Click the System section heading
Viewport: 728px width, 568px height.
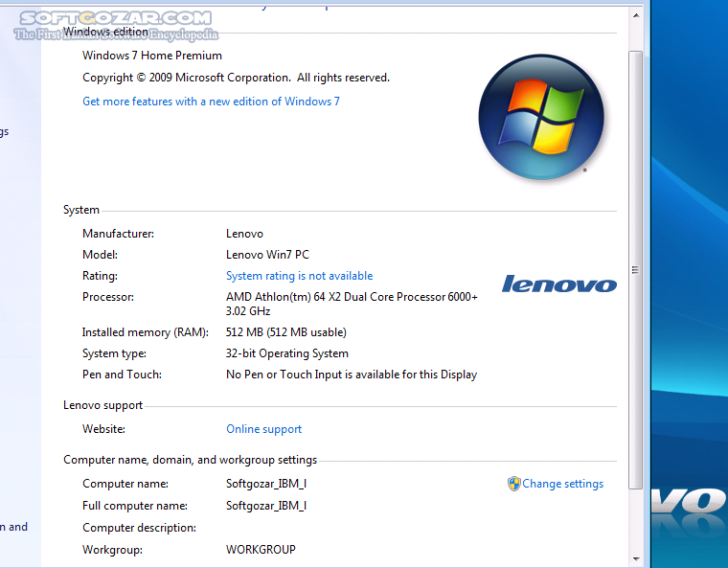81,210
